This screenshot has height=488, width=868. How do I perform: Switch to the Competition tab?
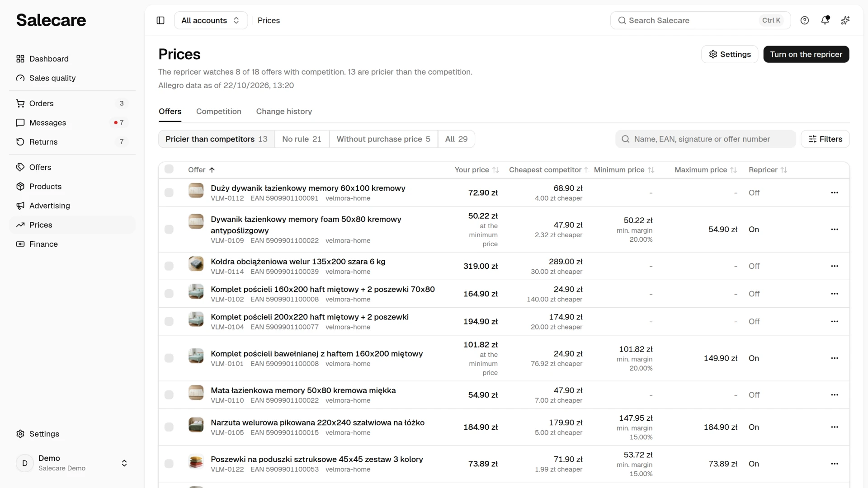click(x=219, y=112)
